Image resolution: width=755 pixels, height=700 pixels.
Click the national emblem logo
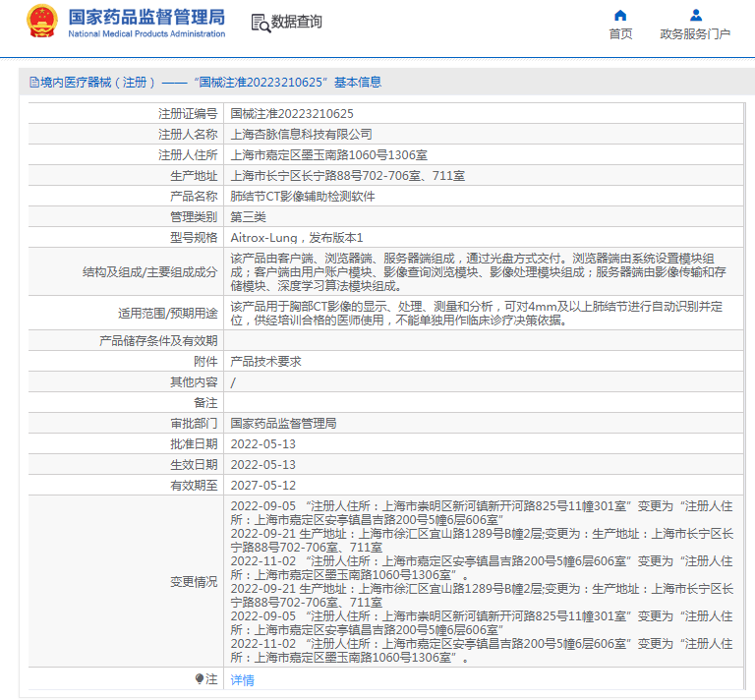coord(42,22)
